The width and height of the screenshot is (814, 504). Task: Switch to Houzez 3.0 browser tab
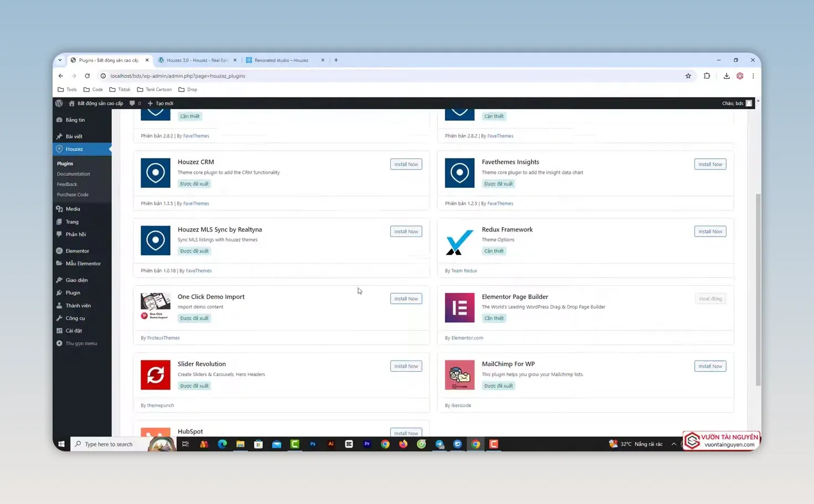click(197, 60)
